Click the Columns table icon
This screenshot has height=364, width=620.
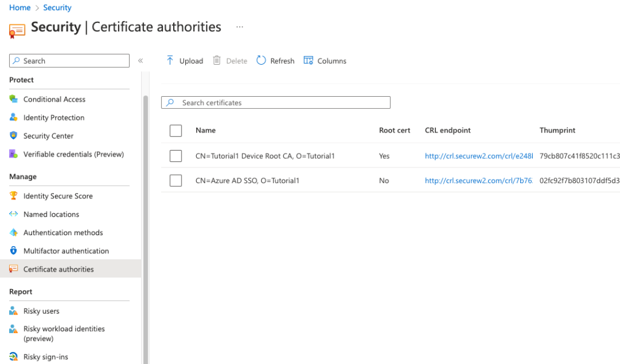point(308,60)
